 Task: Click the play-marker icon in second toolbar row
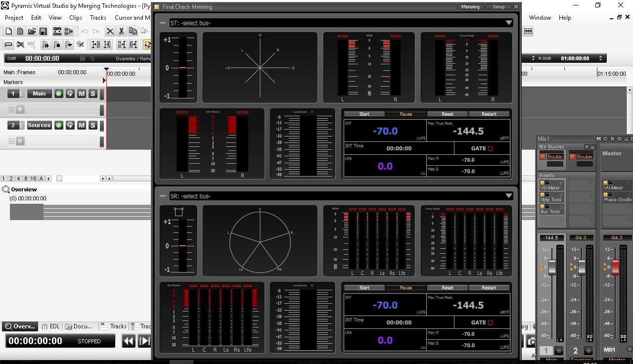[45, 45]
